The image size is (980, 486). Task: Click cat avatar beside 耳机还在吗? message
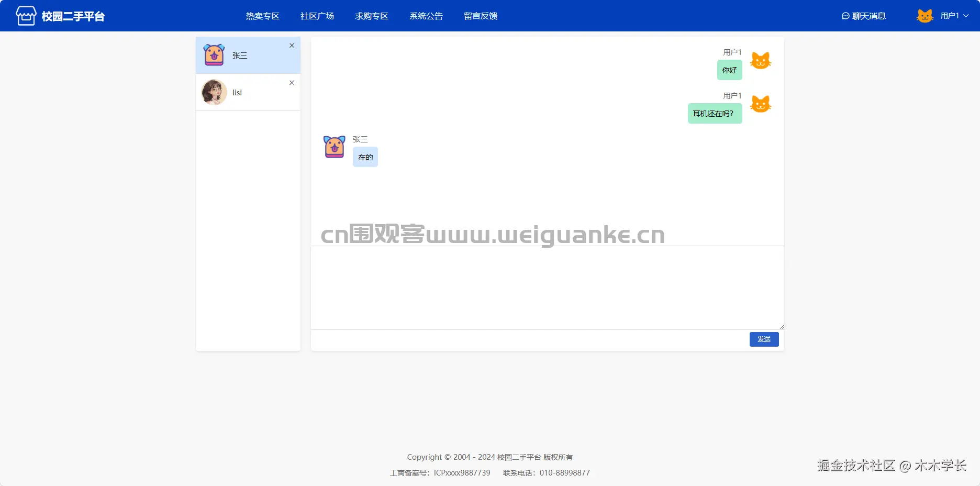tap(761, 104)
